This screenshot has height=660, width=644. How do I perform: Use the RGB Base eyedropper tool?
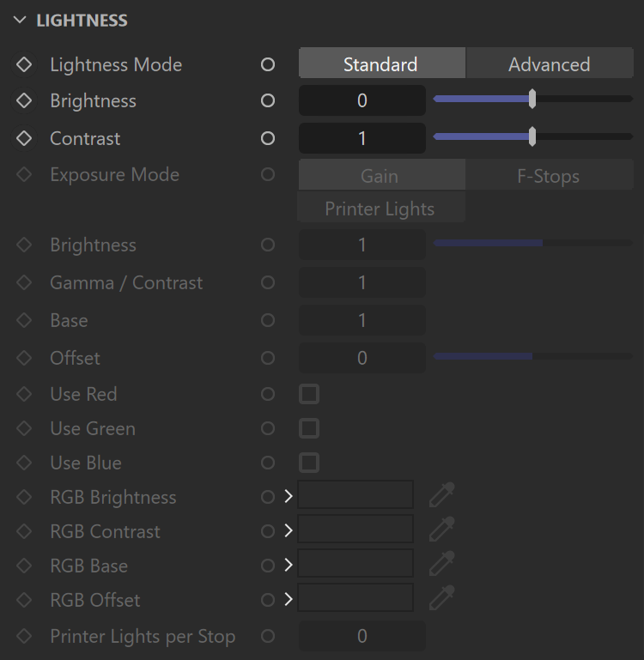tap(442, 563)
